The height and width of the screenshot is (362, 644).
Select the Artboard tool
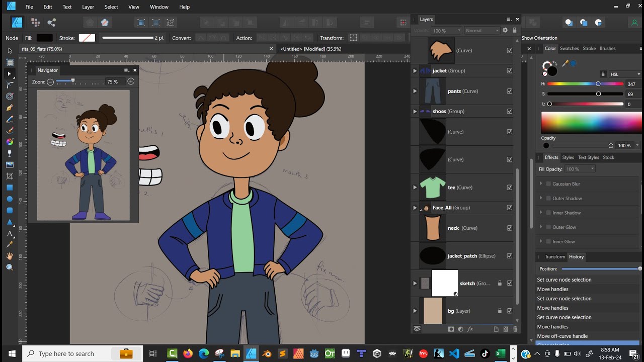point(10,62)
